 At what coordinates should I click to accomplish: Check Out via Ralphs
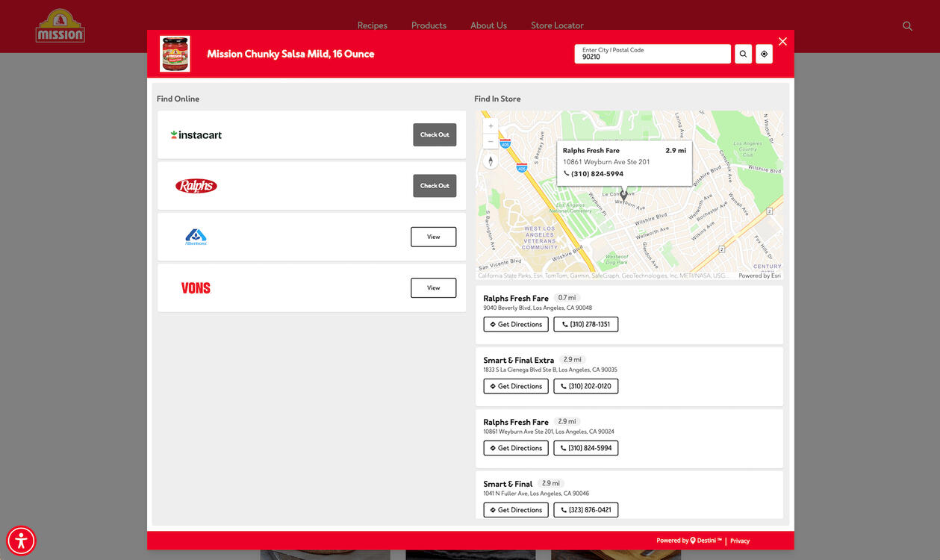[x=435, y=186]
